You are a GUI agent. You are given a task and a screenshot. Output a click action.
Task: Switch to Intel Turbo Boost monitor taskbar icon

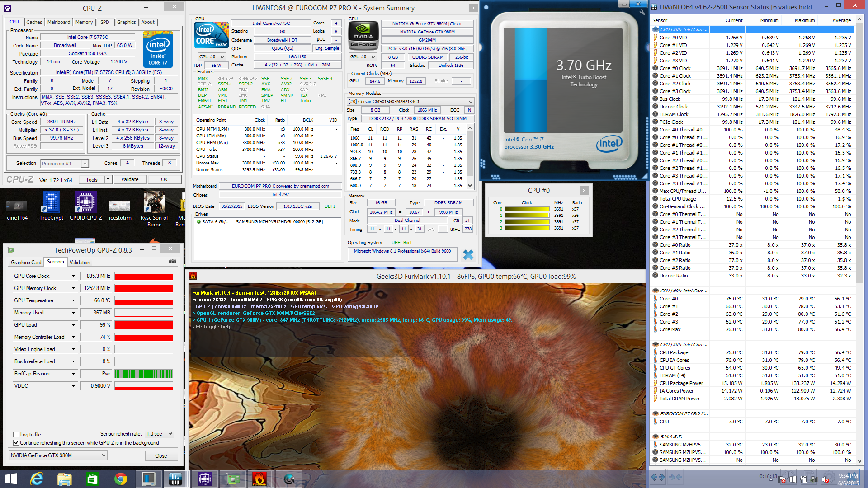(148, 479)
